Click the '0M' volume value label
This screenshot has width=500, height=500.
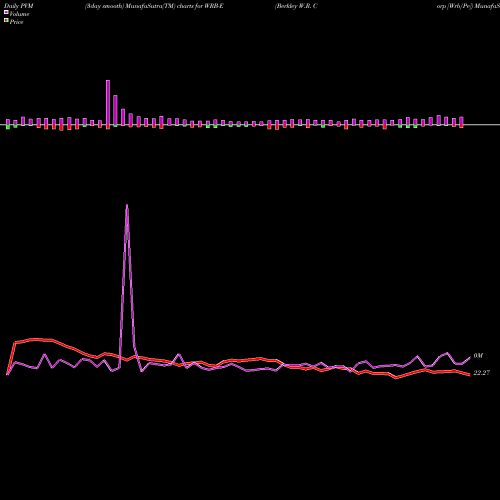coord(478,356)
